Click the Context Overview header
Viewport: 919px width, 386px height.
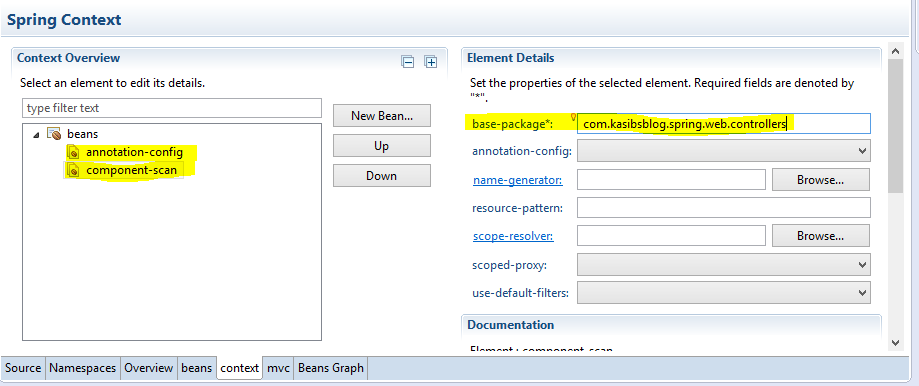(69, 58)
